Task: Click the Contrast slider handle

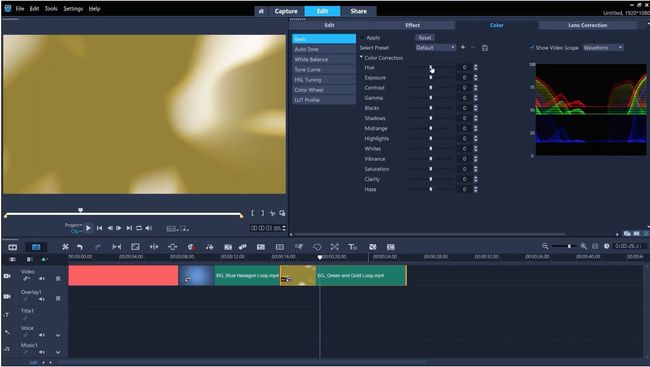Action: (x=431, y=88)
